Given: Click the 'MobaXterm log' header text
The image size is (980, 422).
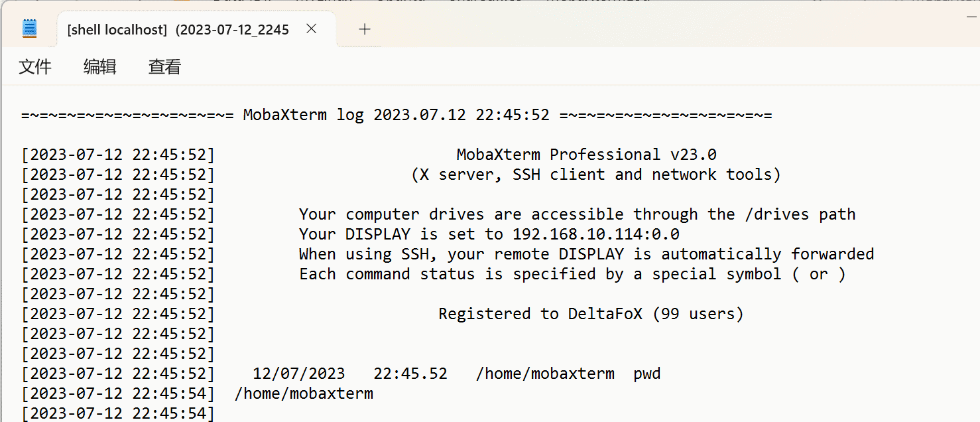Looking at the screenshot, I should click(303, 115).
